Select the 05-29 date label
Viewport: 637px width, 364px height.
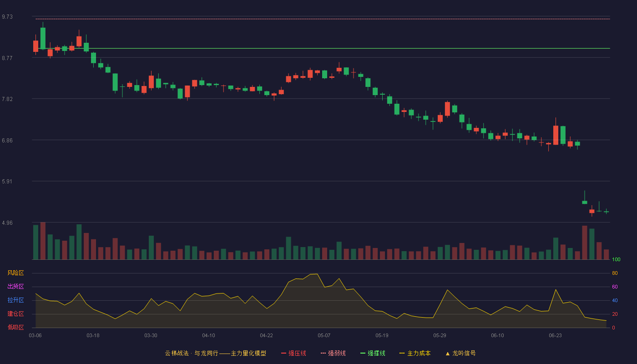tap(440, 335)
